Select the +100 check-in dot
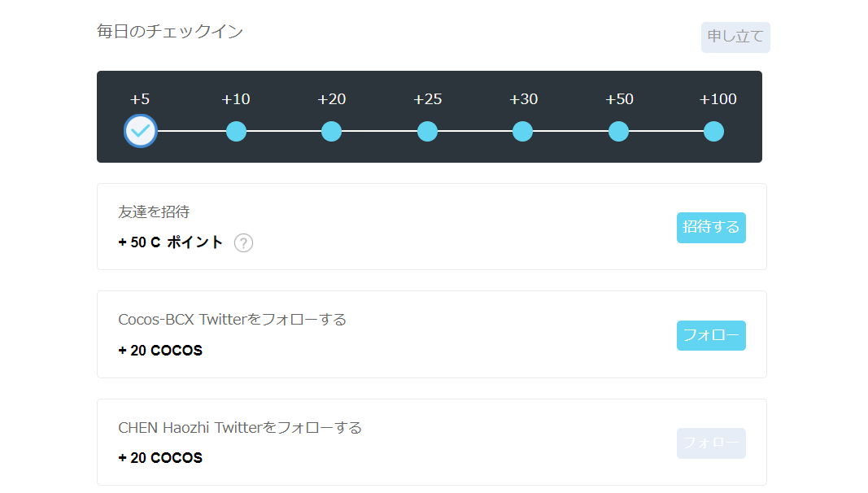The height and width of the screenshot is (493, 868). [713, 132]
